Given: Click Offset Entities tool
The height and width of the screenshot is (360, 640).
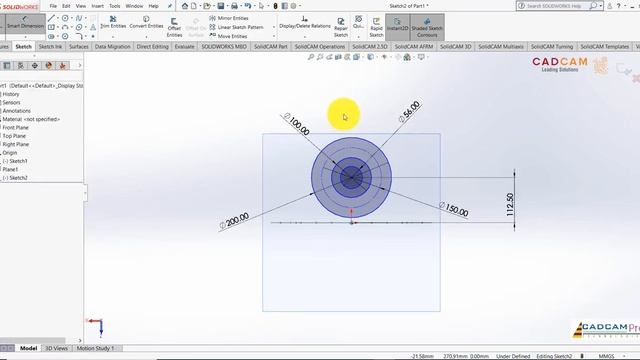Looking at the screenshot, I should pos(174,27).
